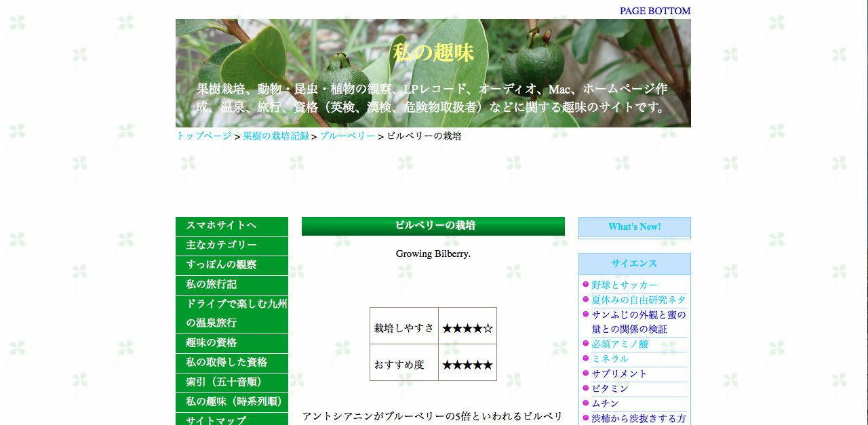Viewport: 868px width, 425px height.
Task: Select スマホサイトへ in left menu
Action: (x=221, y=226)
